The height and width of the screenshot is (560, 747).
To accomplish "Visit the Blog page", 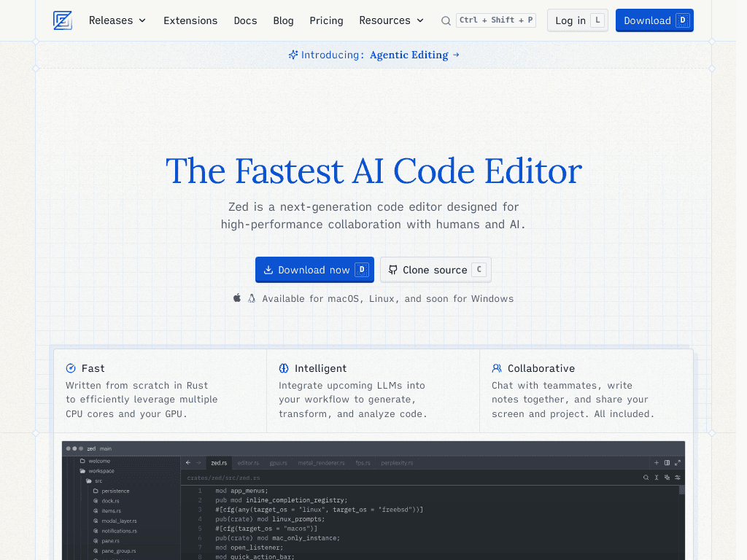I will 284,20.
